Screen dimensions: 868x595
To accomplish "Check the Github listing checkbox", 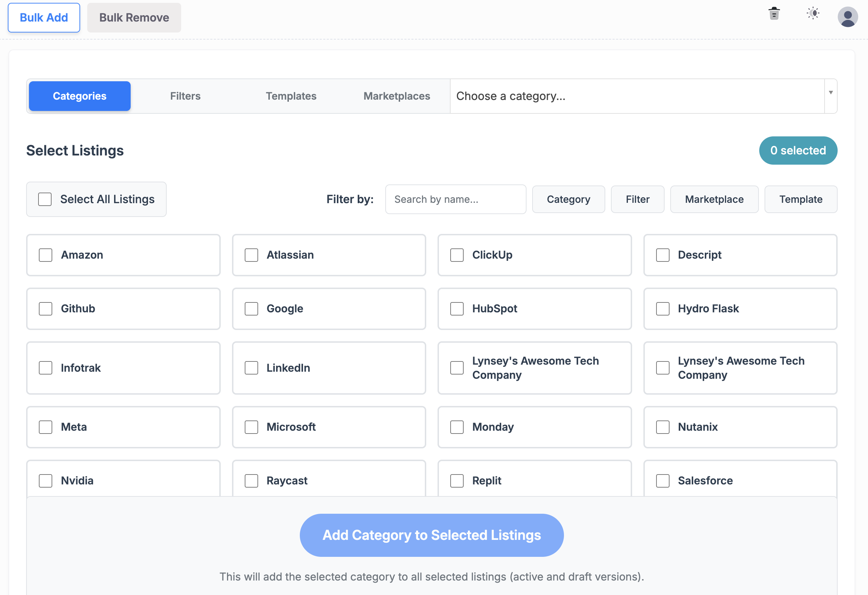I will [x=46, y=309].
